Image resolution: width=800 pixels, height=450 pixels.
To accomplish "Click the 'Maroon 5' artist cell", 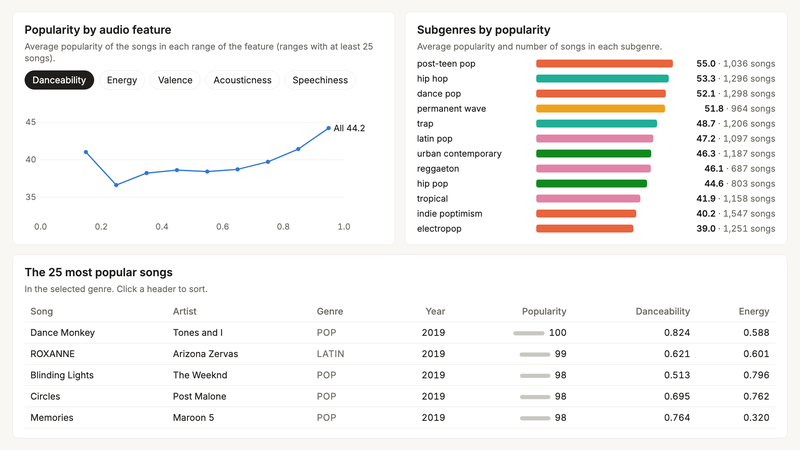I will pyautogui.click(x=193, y=418).
